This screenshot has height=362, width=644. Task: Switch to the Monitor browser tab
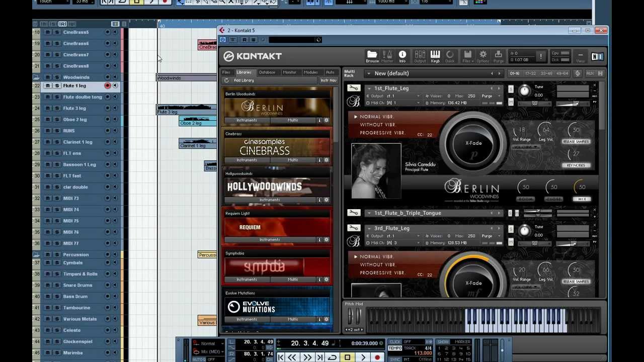click(x=290, y=72)
